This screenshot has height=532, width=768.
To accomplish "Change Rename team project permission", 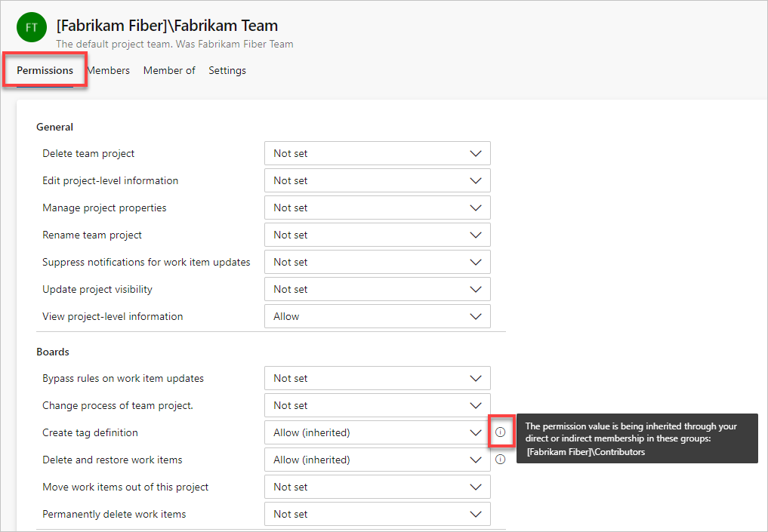I will click(x=377, y=235).
